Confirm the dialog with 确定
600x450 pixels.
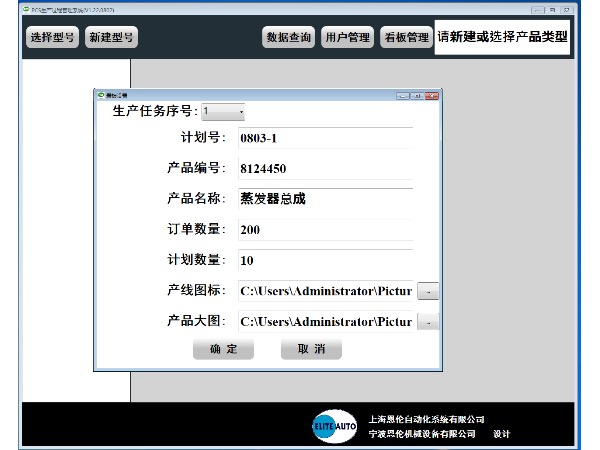(x=223, y=349)
